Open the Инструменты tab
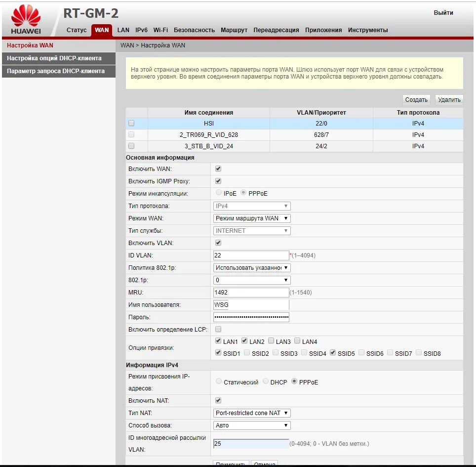476x467 pixels. 368,30
